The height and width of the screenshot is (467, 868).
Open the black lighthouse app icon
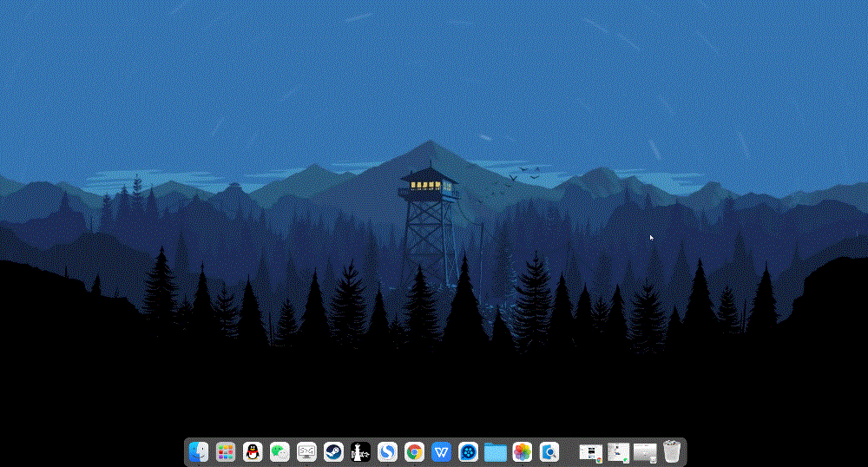click(x=360, y=452)
